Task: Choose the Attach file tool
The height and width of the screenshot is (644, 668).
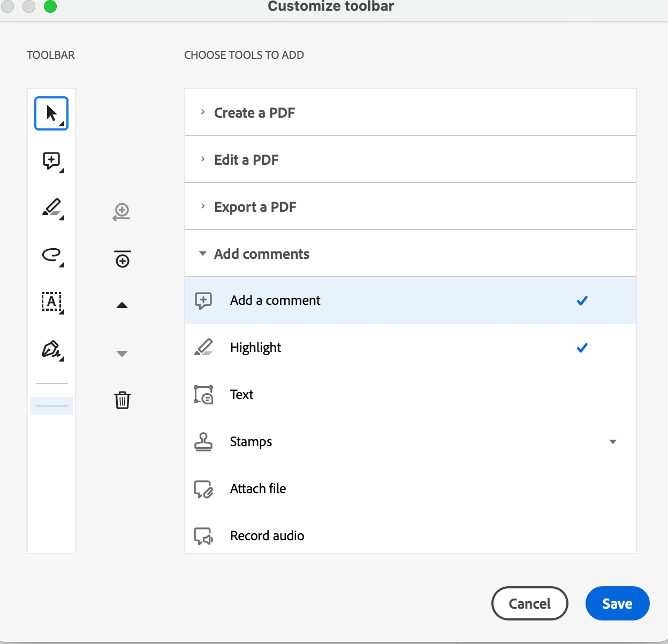Action: point(411,489)
